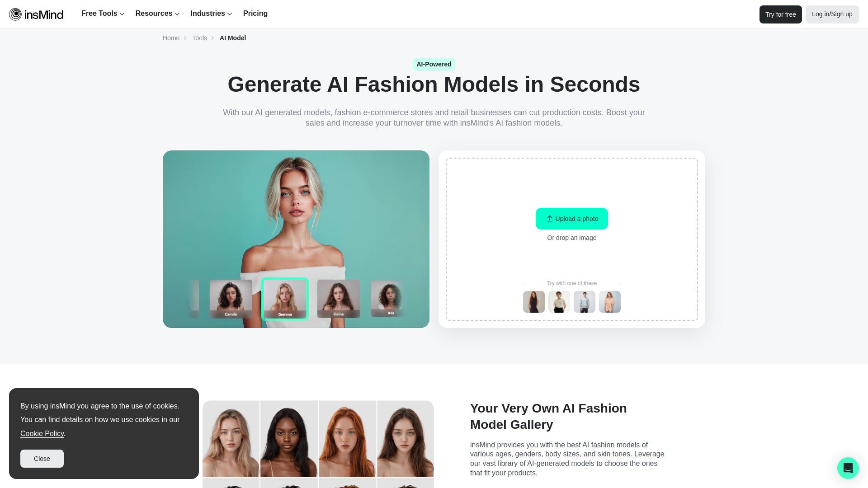Viewport: 868px width, 488px height.
Task: Click the Pricing menu item
Action: coord(255,13)
